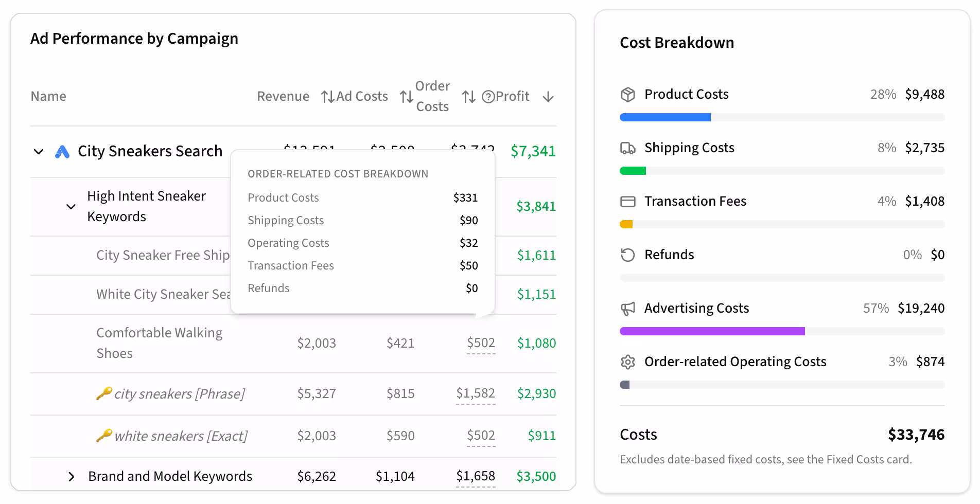Click the Operating Costs line in tooltip

tap(363, 243)
